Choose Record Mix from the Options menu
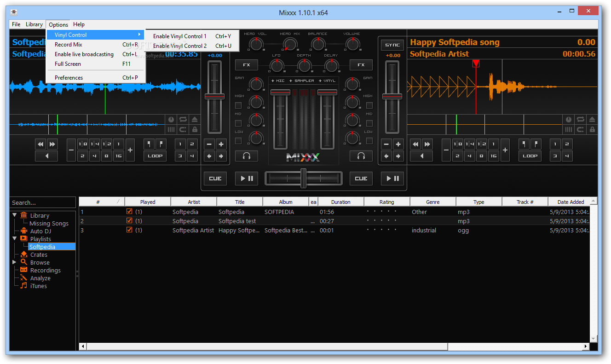This screenshot has width=611, height=364. pyautogui.click(x=96, y=45)
